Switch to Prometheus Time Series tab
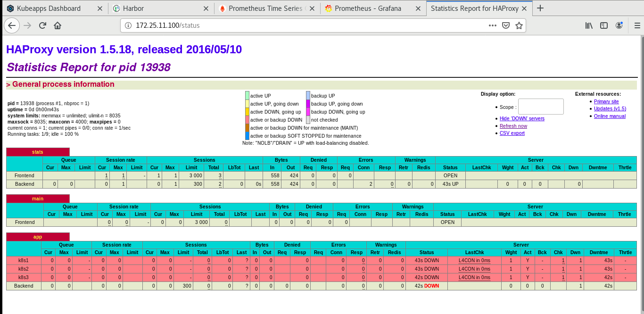This screenshot has width=644, height=314. (267, 8)
